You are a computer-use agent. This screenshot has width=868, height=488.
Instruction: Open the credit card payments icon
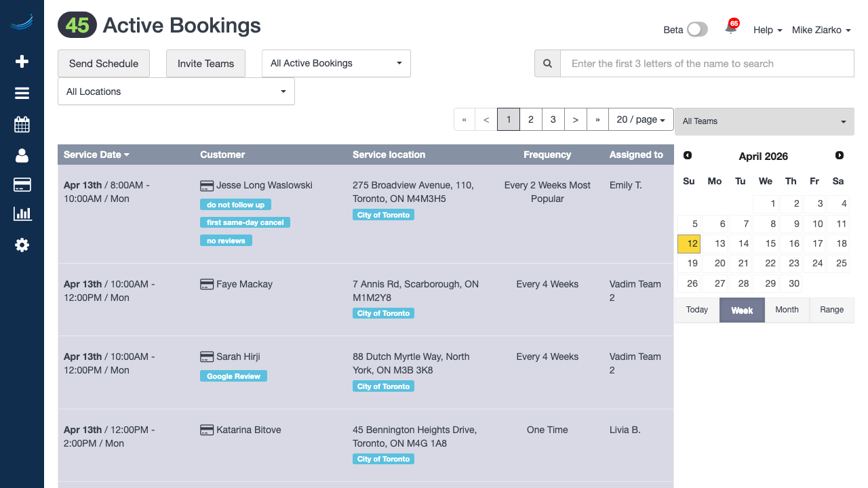pos(22,185)
